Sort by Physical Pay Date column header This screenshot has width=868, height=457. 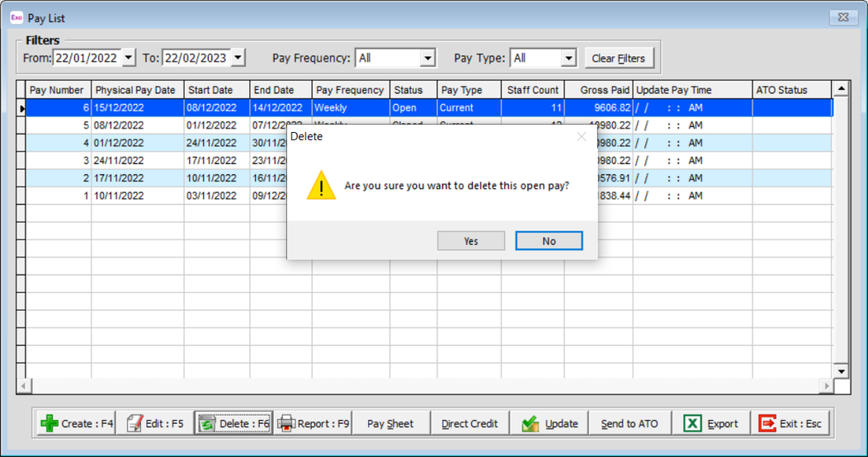point(136,90)
